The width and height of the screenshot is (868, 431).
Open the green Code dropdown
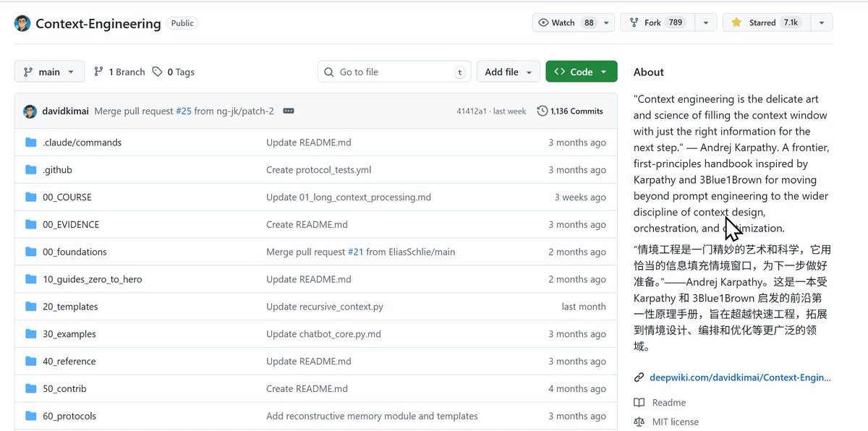[x=582, y=72]
